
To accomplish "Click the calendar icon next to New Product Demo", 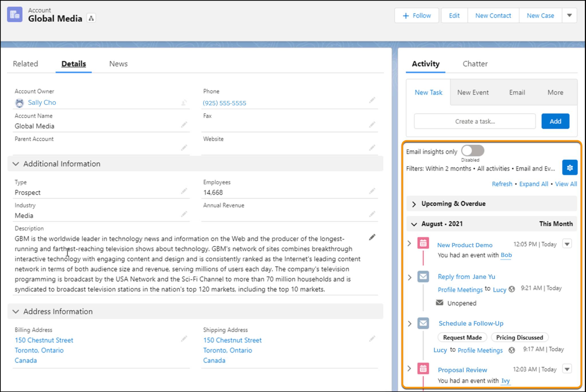I will pos(423,244).
